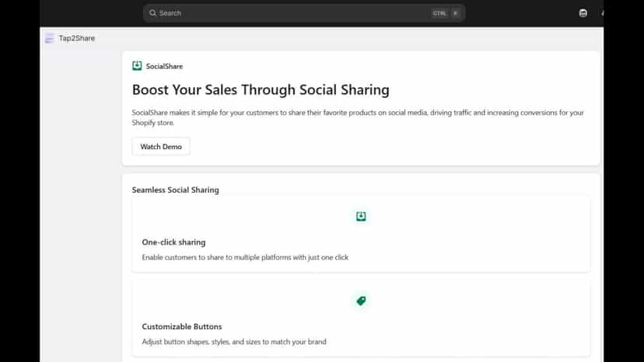Click the Seamless Social Sharing section title

coord(175,190)
